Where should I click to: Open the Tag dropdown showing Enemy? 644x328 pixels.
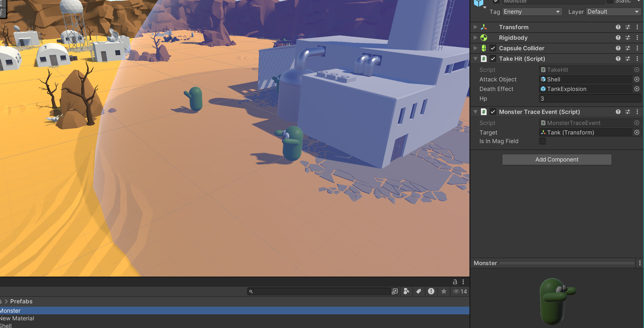pyautogui.click(x=532, y=12)
